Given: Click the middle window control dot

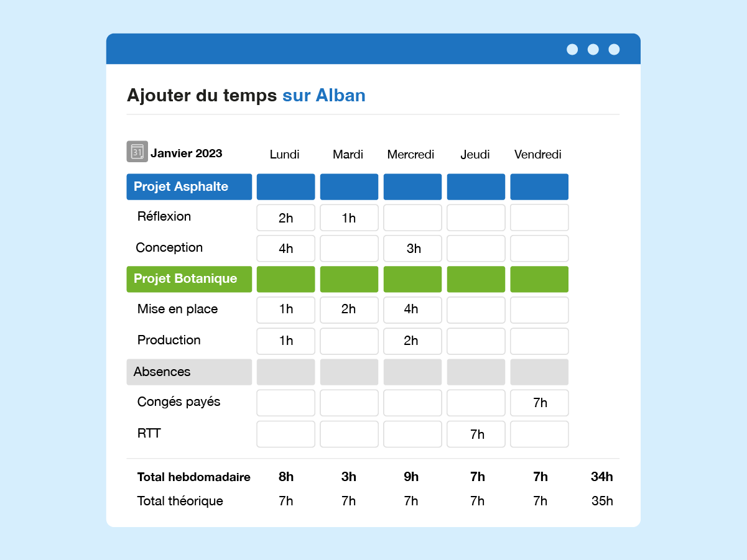Looking at the screenshot, I should click(x=593, y=50).
